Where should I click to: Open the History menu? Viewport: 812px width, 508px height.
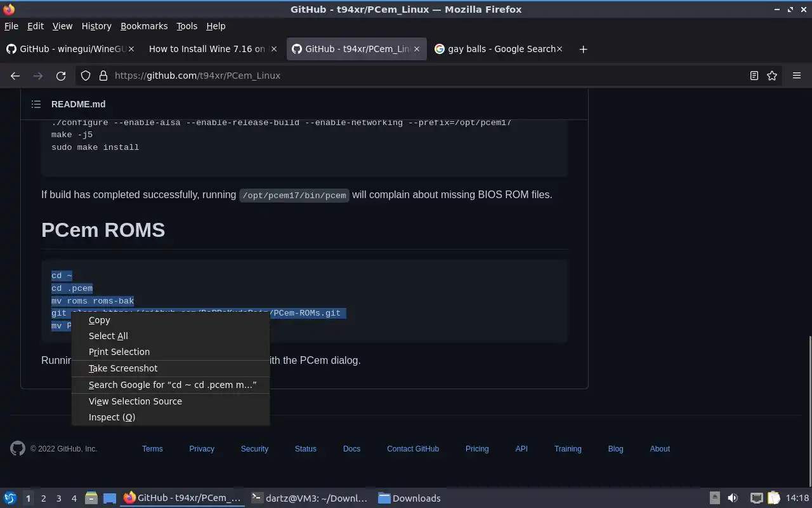96,26
